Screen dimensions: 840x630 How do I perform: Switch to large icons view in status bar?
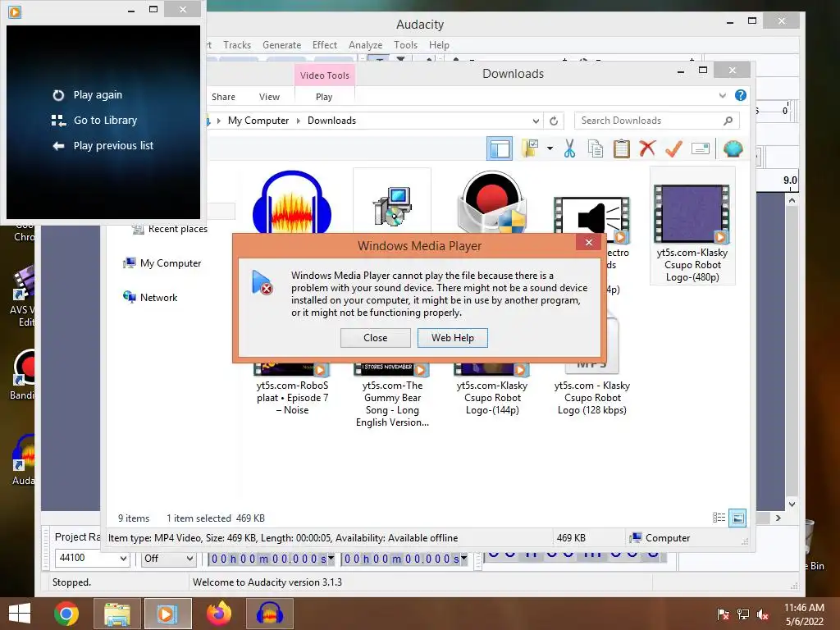point(737,518)
